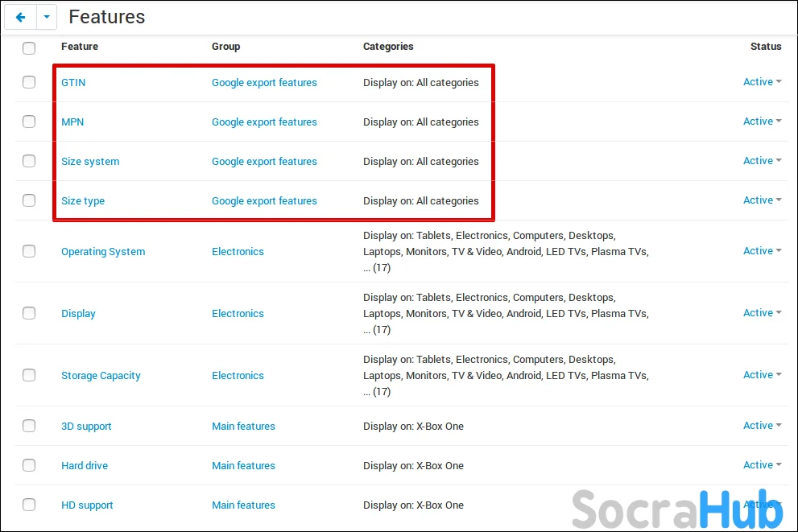Open the Size system feature
Viewport: 798px width, 532px height.
pos(90,161)
